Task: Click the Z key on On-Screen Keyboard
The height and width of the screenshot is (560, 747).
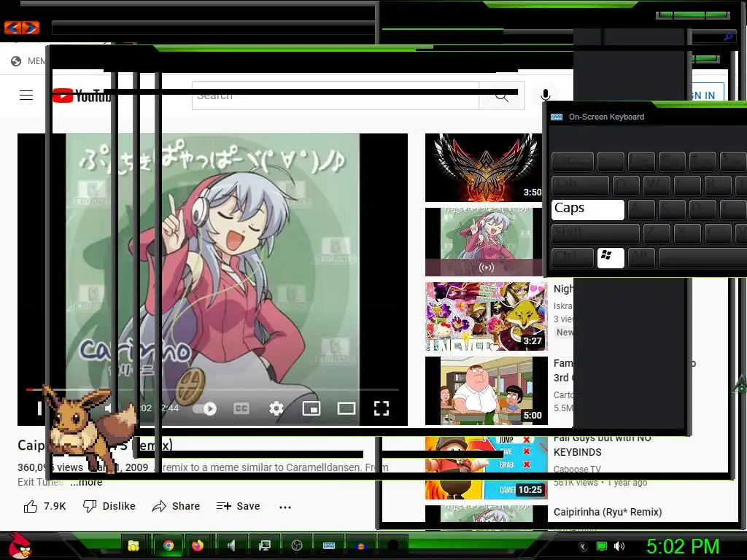Action: (656, 234)
